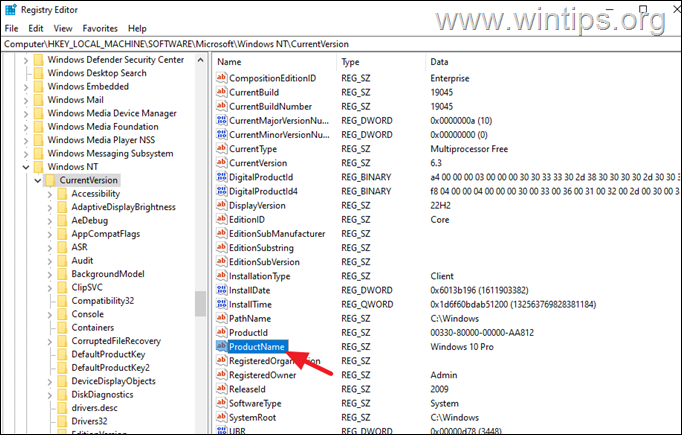Image resolution: width=682 pixels, height=435 pixels.
Task: Click the Windows Mail folder icon
Action: (39, 100)
